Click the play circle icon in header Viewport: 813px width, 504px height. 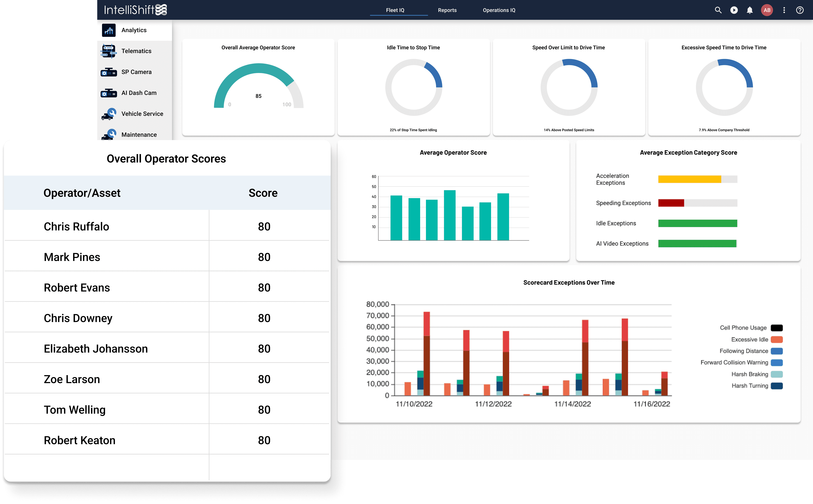pyautogui.click(x=734, y=10)
